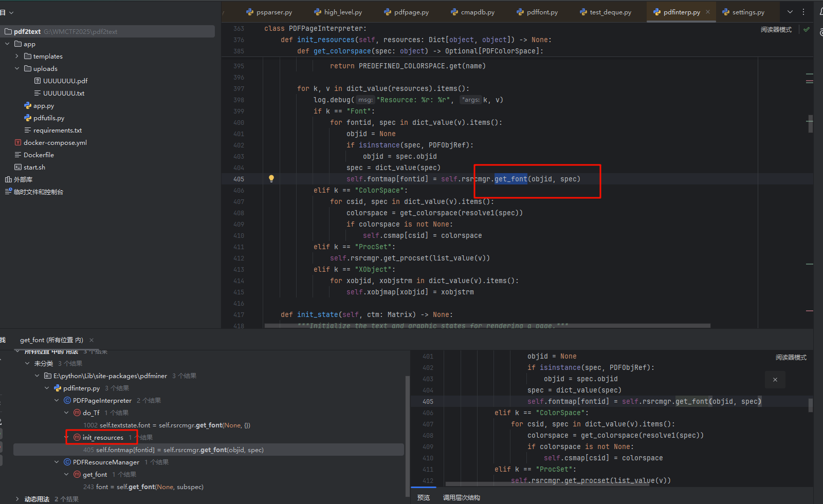The height and width of the screenshot is (504, 823).
Task: Click the red marker near the error stripe bottom
Action: click(x=810, y=311)
